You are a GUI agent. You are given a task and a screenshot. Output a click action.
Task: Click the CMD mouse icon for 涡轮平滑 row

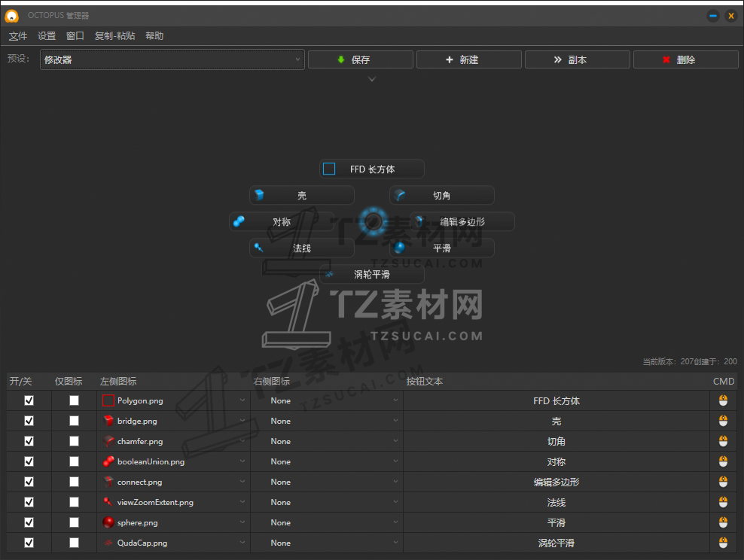point(723,543)
